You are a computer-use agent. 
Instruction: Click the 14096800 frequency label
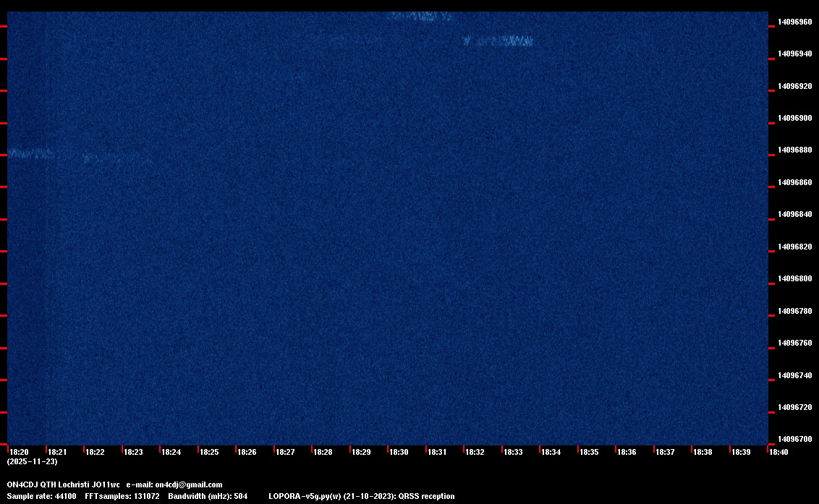pyautogui.click(x=795, y=278)
